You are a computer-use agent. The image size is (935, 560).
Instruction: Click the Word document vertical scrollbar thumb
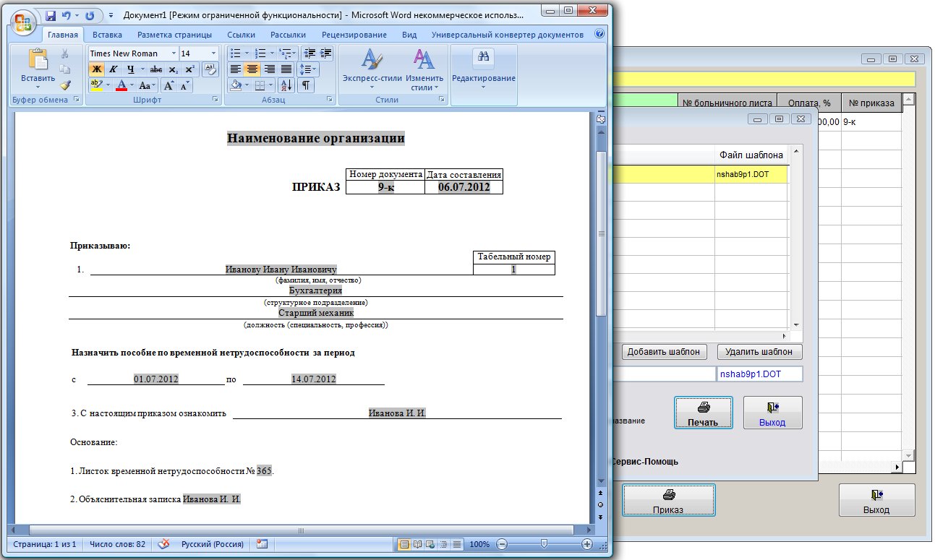point(601,233)
